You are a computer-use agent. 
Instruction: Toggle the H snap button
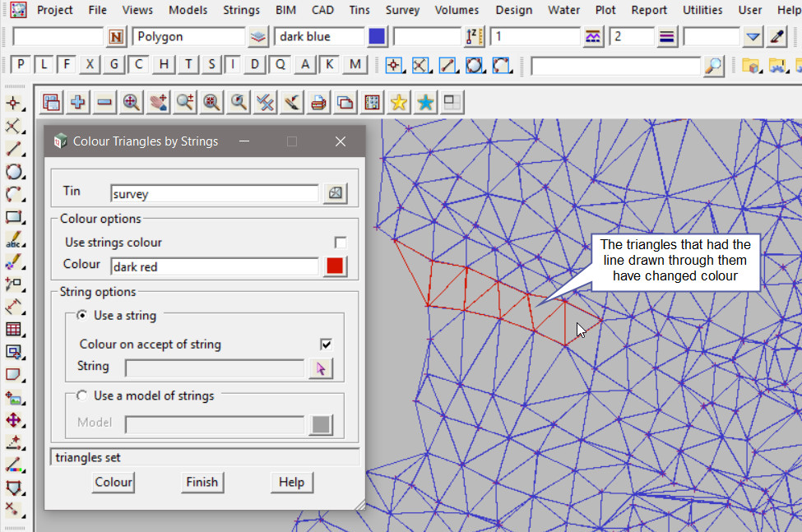tap(164, 64)
